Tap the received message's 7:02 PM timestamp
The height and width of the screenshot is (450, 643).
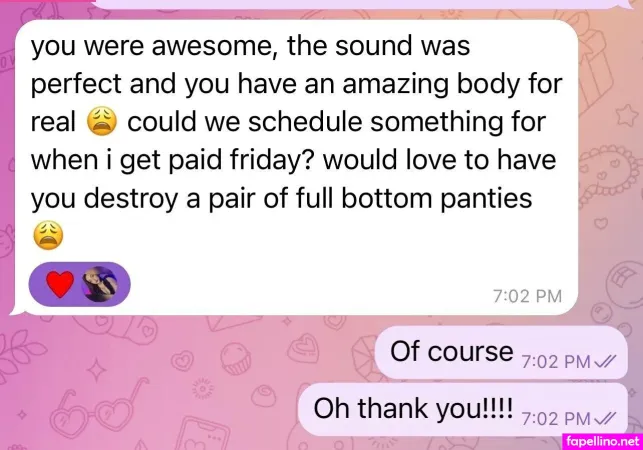point(527,296)
